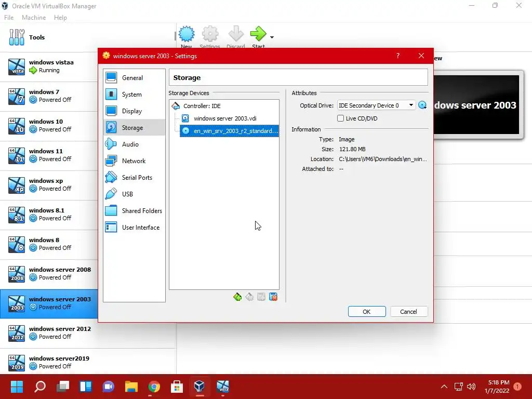Open the Display settings category
532x399 pixels.
click(x=134, y=111)
